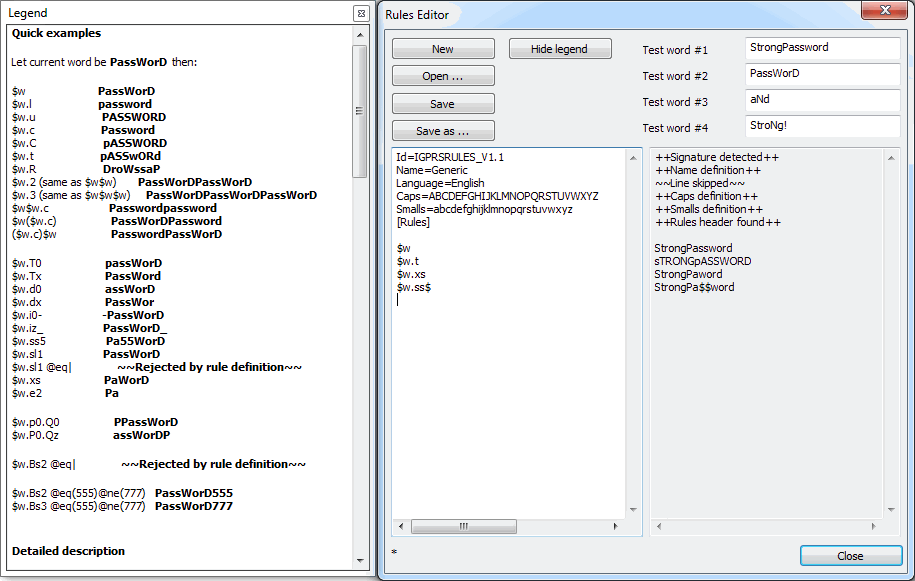915x581 pixels.
Task: Create a new rules file with New
Action: 443,49
